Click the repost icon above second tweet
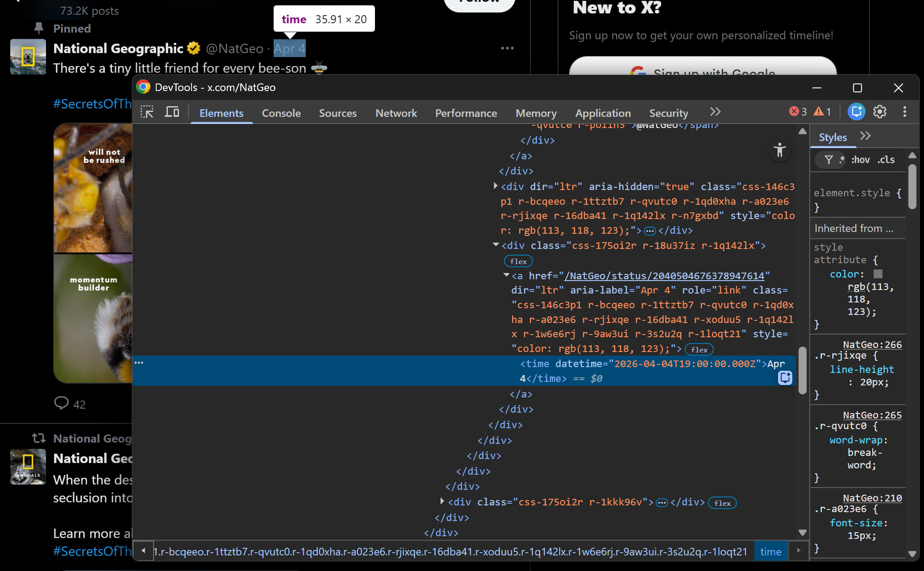Viewport: 924px width, 571px height. (39, 438)
